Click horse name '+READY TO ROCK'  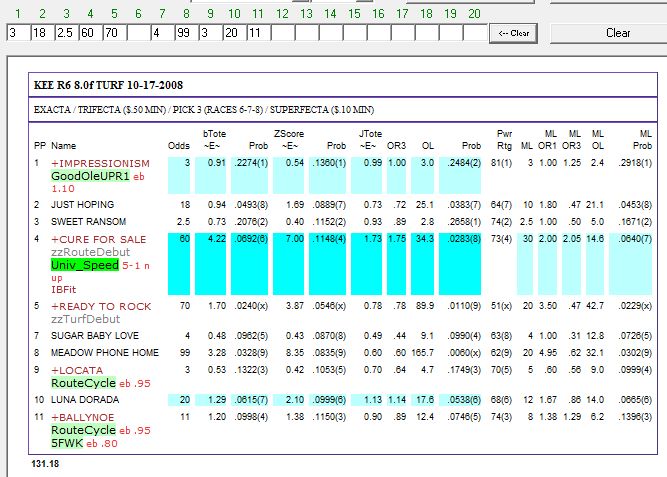pos(101,307)
